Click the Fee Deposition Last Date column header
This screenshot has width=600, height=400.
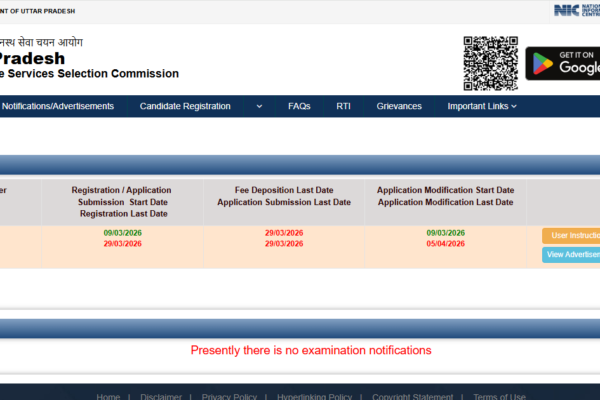click(284, 196)
